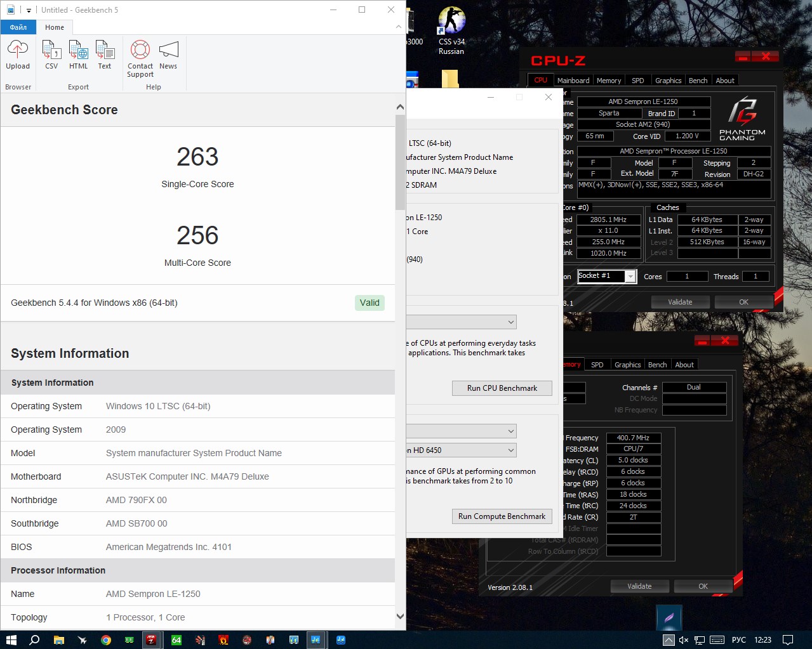812x649 pixels.
Task: Click the 2805.1 MHz core speed value
Action: pyautogui.click(x=608, y=220)
